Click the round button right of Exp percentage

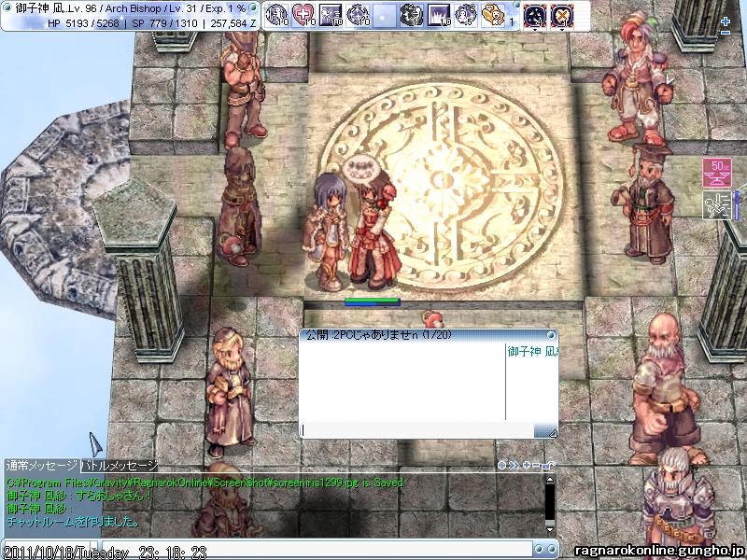[x=254, y=8]
